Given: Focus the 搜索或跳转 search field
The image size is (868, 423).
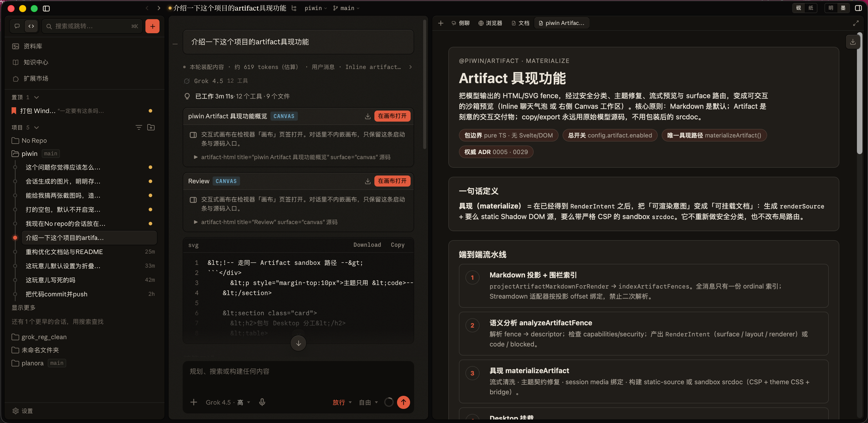Looking at the screenshot, I should [x=92, y=26].
